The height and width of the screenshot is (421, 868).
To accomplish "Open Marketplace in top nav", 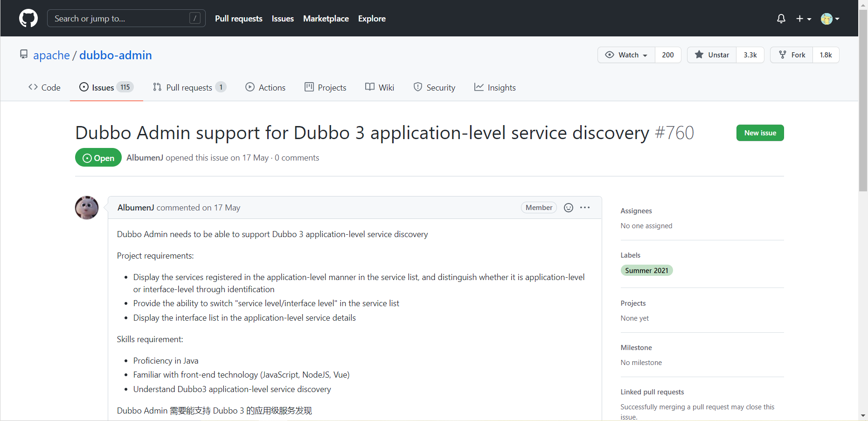I will [x=326, y=19].
